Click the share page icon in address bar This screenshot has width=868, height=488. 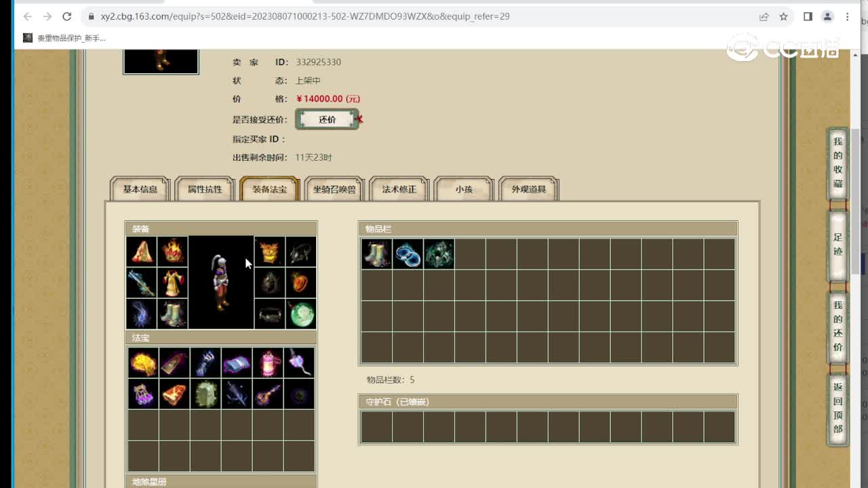pyautogui.click(x=764, y=16)
